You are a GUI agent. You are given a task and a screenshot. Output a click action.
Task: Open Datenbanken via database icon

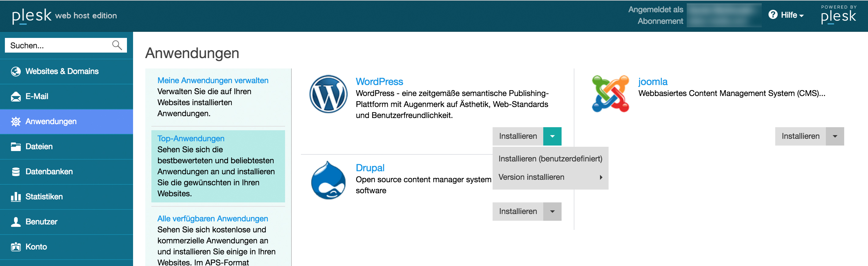pos(16,172)
